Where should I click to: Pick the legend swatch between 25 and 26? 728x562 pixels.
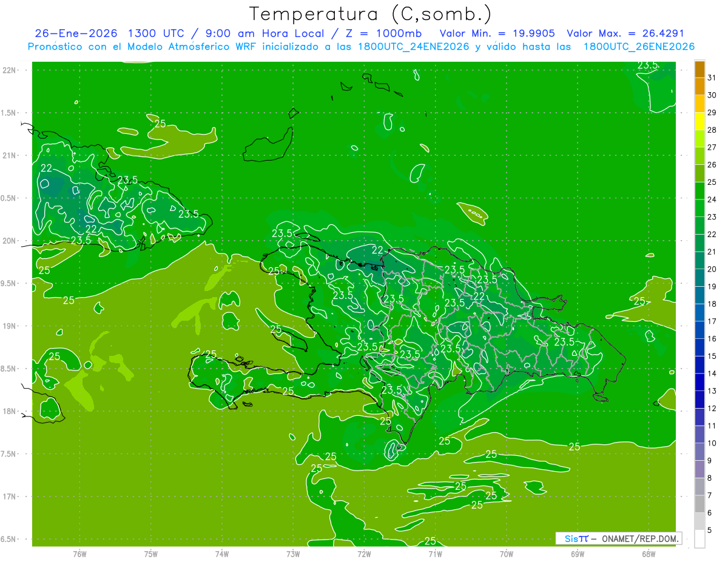tap(699, 173)
